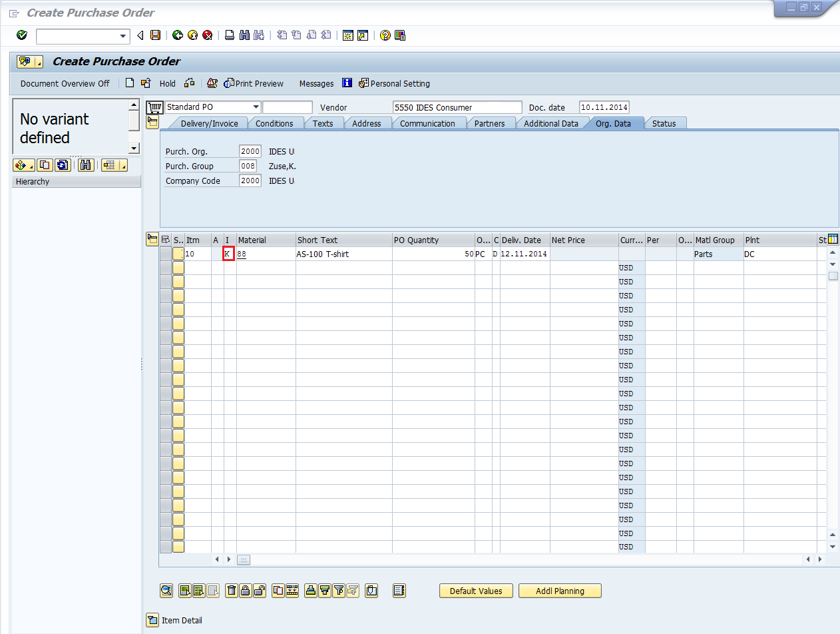Collapse the item overview expander
Image resolution: width=840 pixels, height=634 pixels.
(x=152, y=239)
